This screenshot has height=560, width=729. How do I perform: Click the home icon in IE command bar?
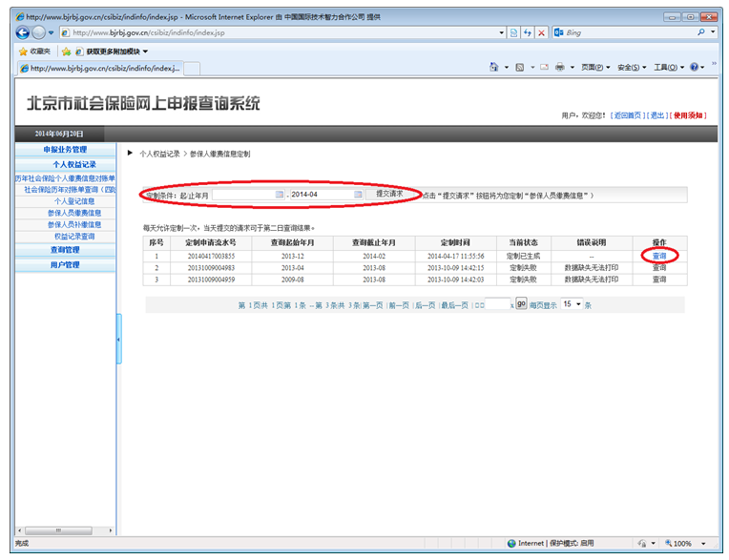click(x=493, y=68)
